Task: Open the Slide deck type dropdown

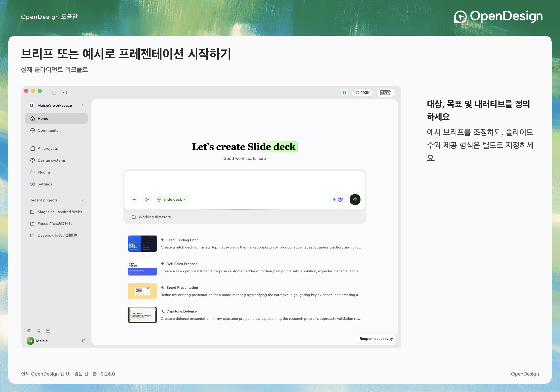Action: coord(172,199)
